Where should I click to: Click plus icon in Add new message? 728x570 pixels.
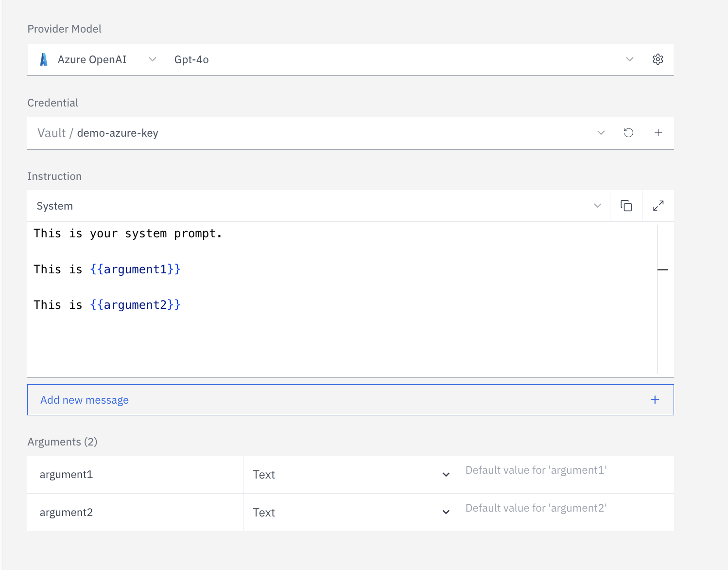coord(655,400)
